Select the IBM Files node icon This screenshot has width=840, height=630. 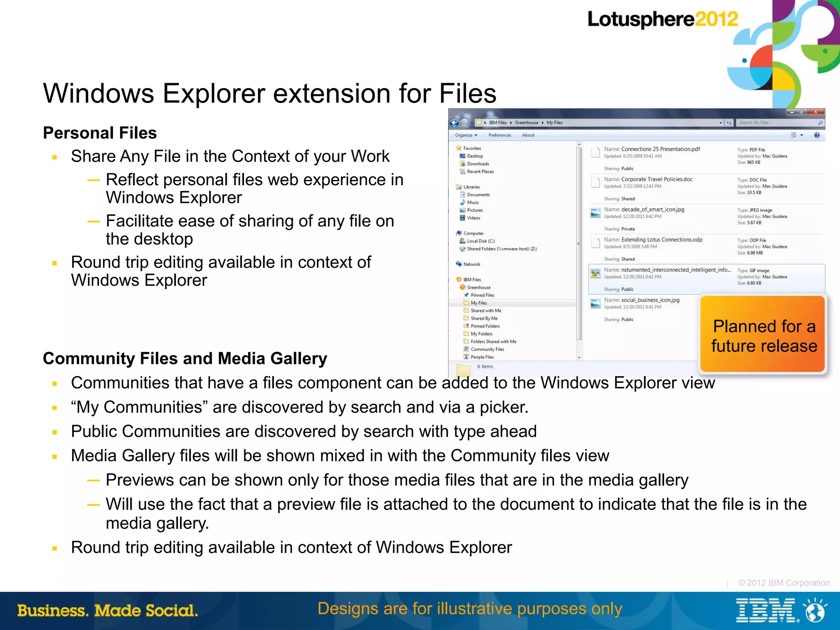(x=459, y=280)
